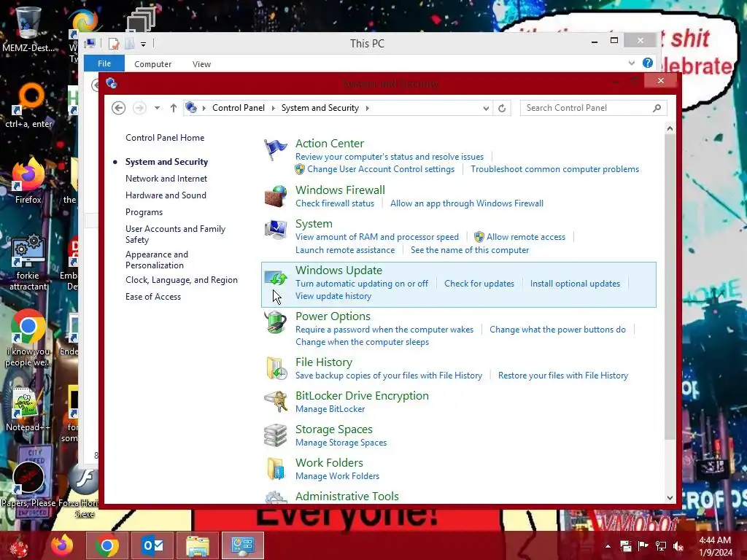Click the scroll up arrow in Control Panel

(670, 128)
